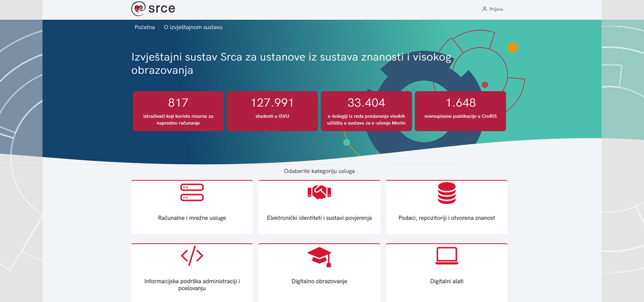
Task: Click the handshake icon
Action: pos(319,192)
